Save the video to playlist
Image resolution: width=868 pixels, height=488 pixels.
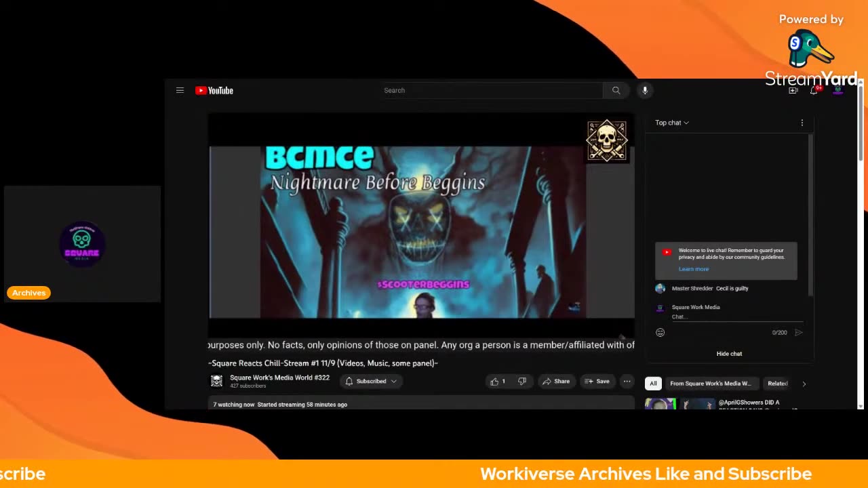(x=597, y=382)
